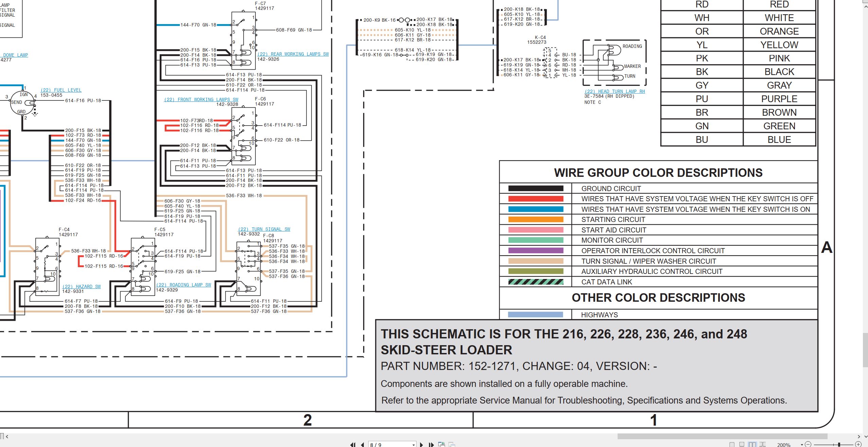868x447 pixels.
Task: Click the green MONITOR CIRCUIT swatch
Action: 536,240
